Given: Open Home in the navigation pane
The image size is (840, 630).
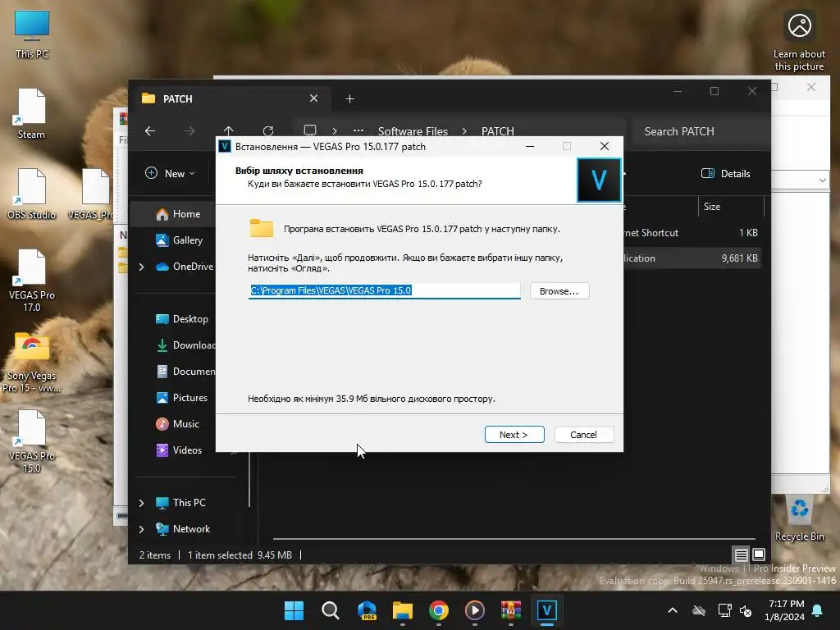Looking at the screenshot, I should (178, 214).
